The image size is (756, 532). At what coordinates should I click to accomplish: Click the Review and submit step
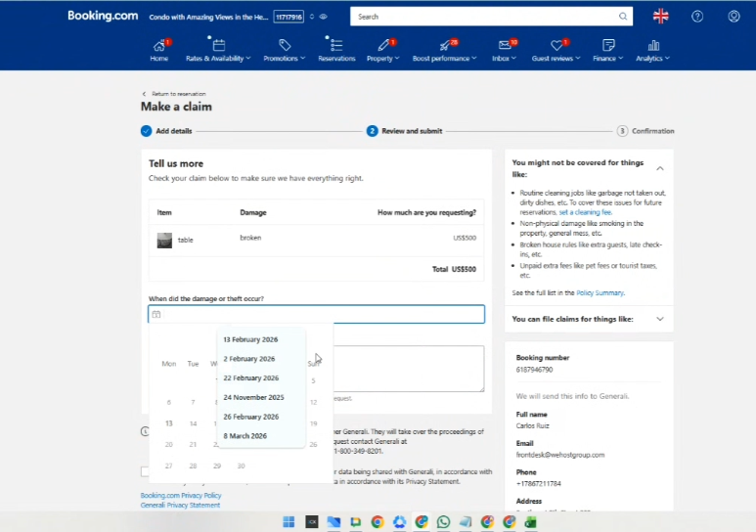(x=405, y=131)
